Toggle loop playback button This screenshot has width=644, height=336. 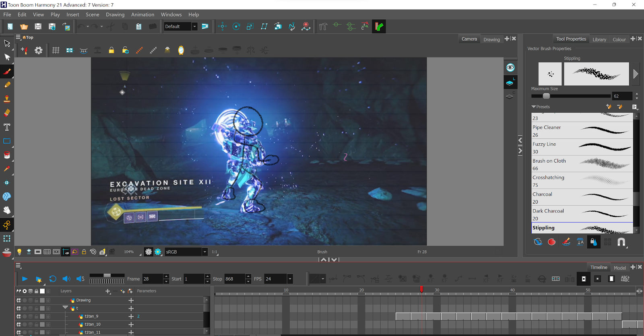(53, 279)
